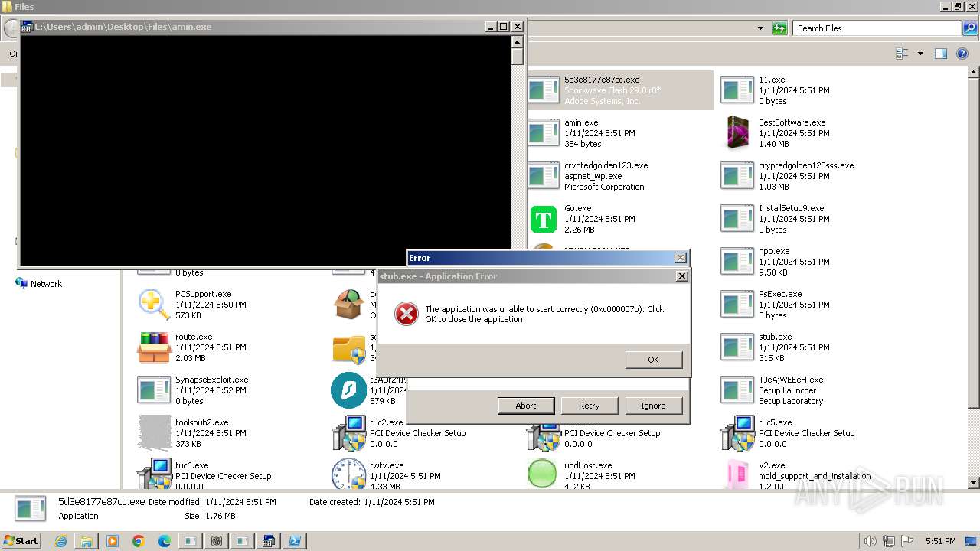Viewport: 980px width, 551px height.
Task: Open Explorer Help via the question mark icon
Action: point(963,54)
